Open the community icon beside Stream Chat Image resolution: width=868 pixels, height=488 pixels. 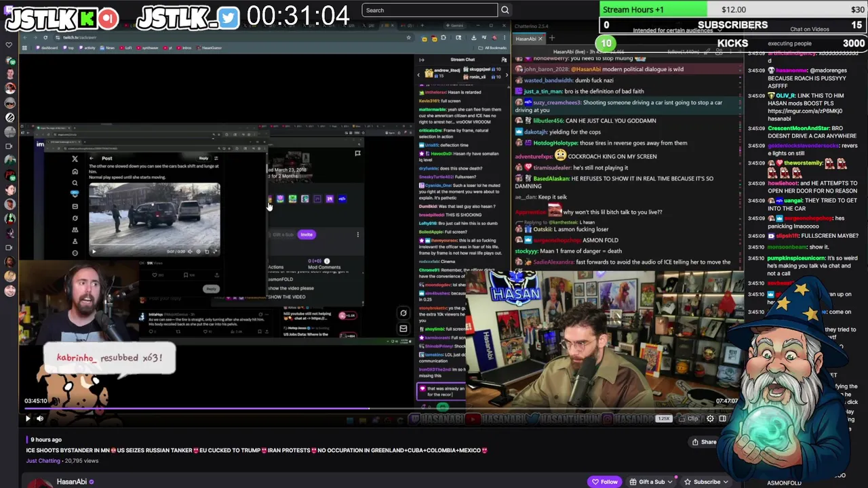coord(503,60)
